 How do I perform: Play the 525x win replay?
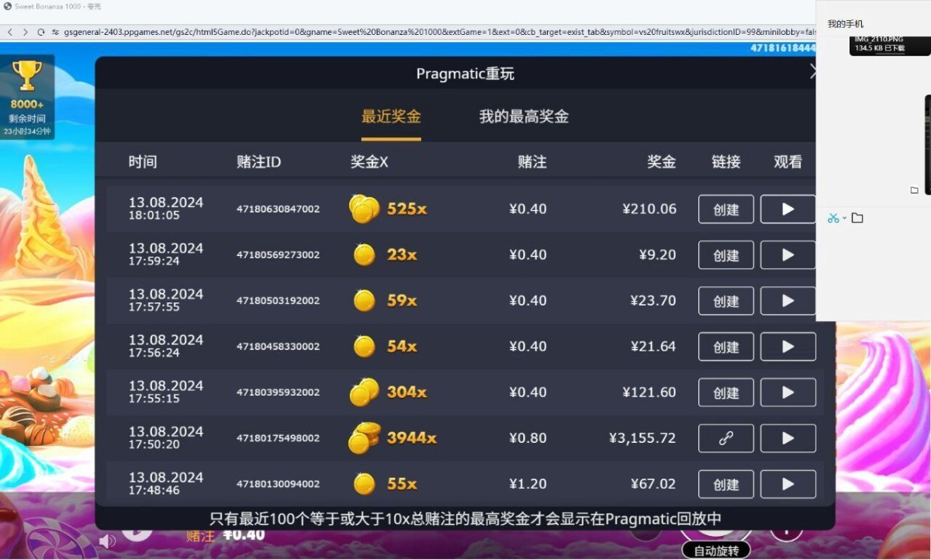click(x=787, y=209)
